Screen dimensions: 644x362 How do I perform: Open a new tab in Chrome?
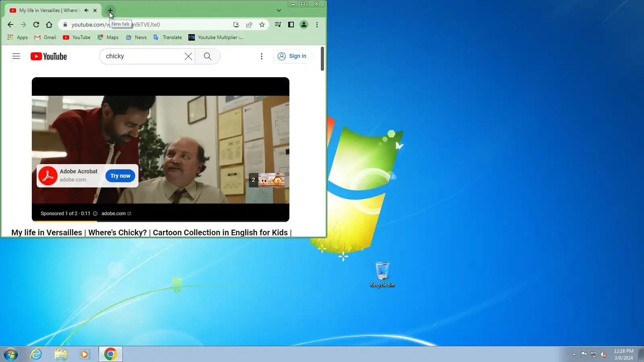110,10
